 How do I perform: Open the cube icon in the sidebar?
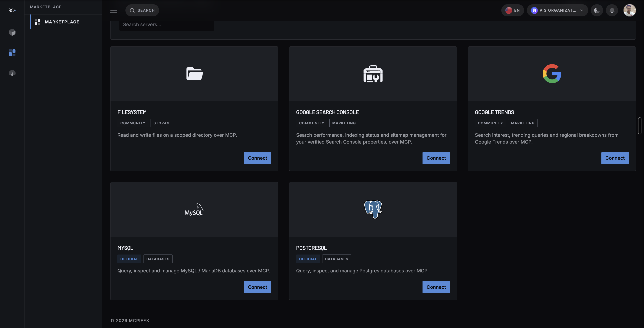click(x=12, y=32)
